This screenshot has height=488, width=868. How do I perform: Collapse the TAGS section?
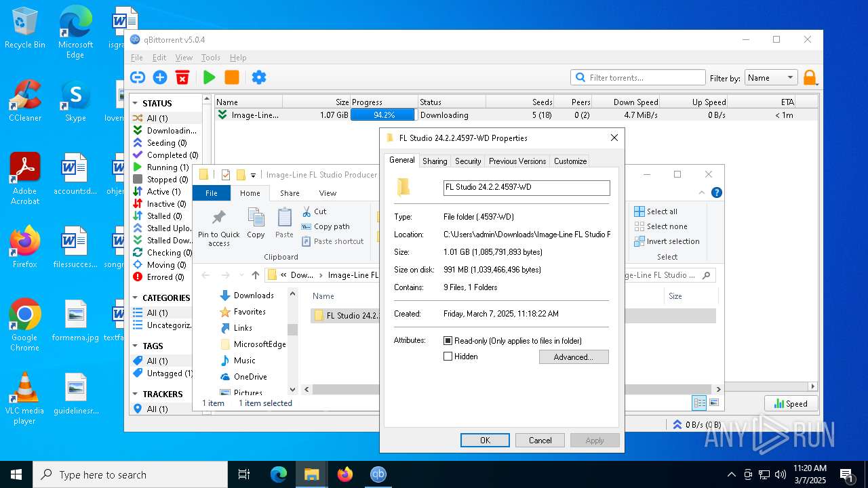tap(136, 346)
